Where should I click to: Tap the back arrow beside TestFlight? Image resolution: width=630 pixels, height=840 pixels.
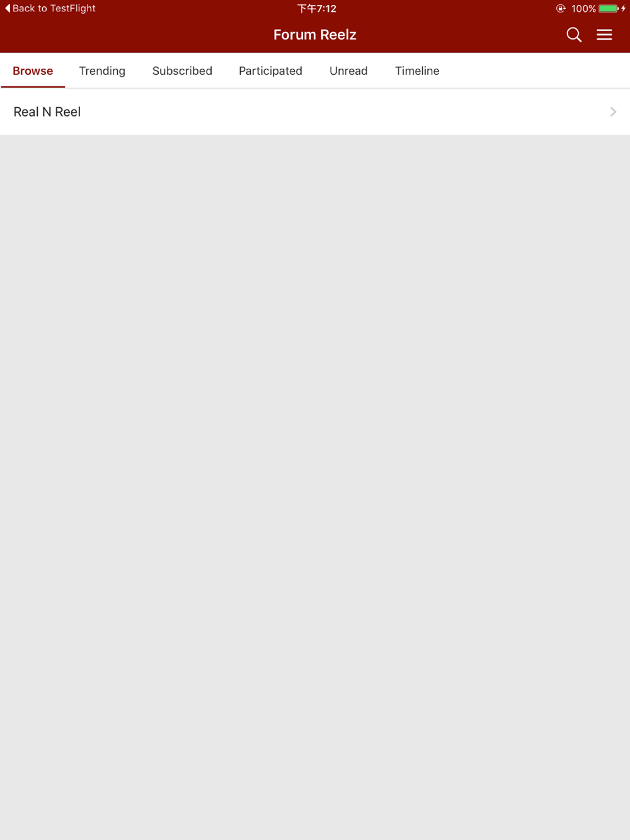(x=8, y=8)
